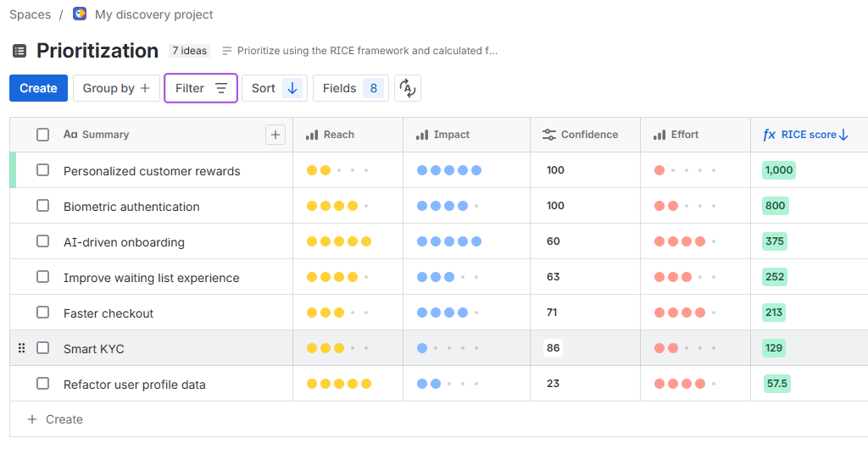Click the discovery project avatar icon
Viewport: 868px width, 454px height.
80,14
